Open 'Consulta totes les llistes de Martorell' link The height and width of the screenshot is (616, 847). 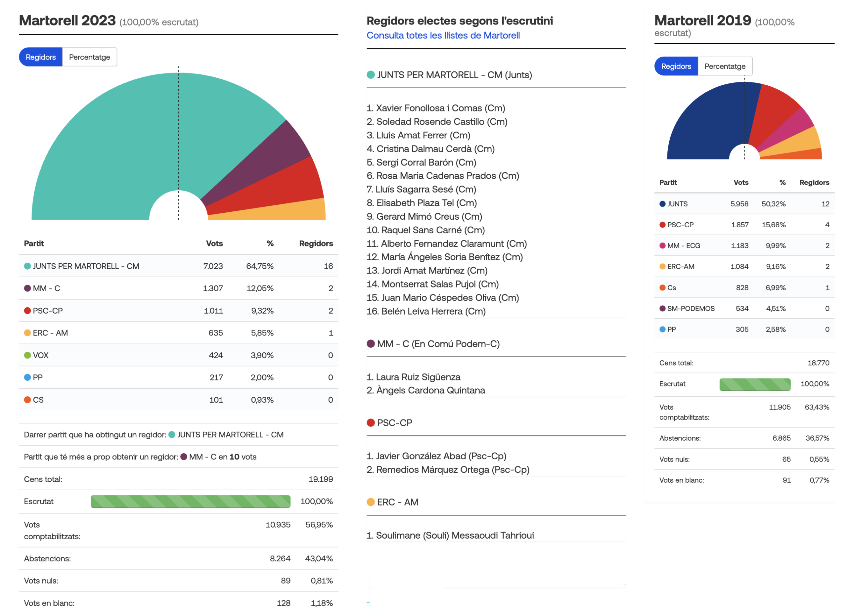[x=443, y=35]
